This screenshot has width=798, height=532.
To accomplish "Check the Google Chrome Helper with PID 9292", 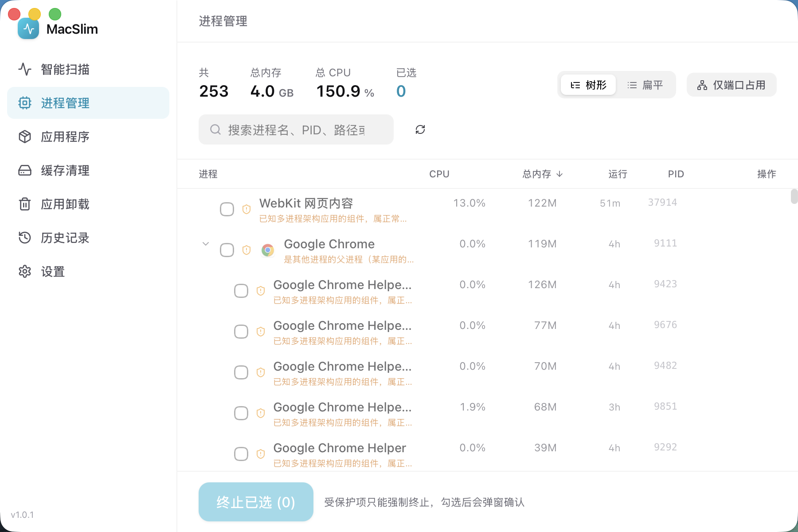I will [x=241, y=454].
